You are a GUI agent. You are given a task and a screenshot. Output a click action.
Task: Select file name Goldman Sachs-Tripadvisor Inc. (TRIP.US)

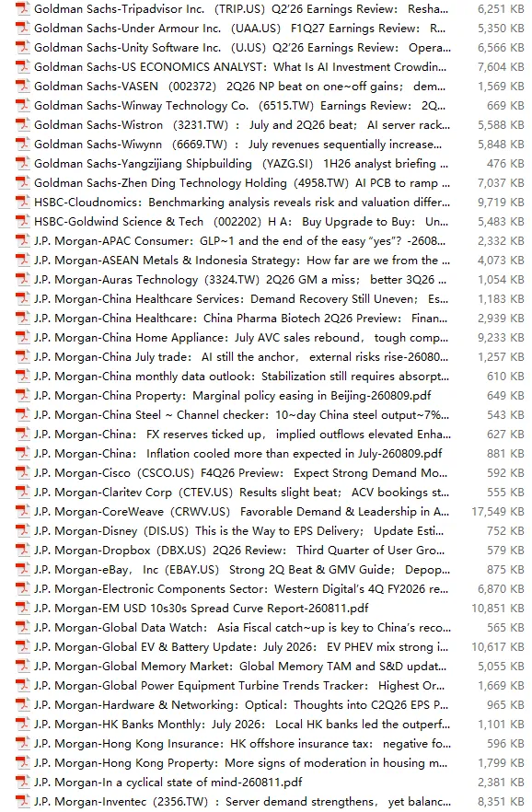[241, 9]
